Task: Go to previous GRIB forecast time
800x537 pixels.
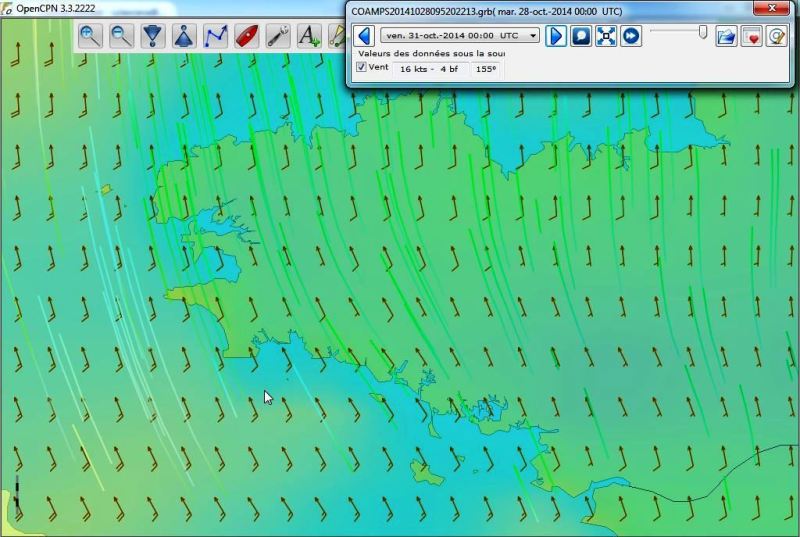Action: coord(365,36)
